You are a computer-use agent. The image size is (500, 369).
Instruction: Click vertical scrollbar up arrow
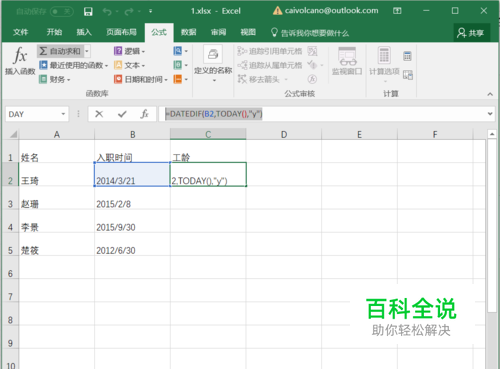click(492, 134)
